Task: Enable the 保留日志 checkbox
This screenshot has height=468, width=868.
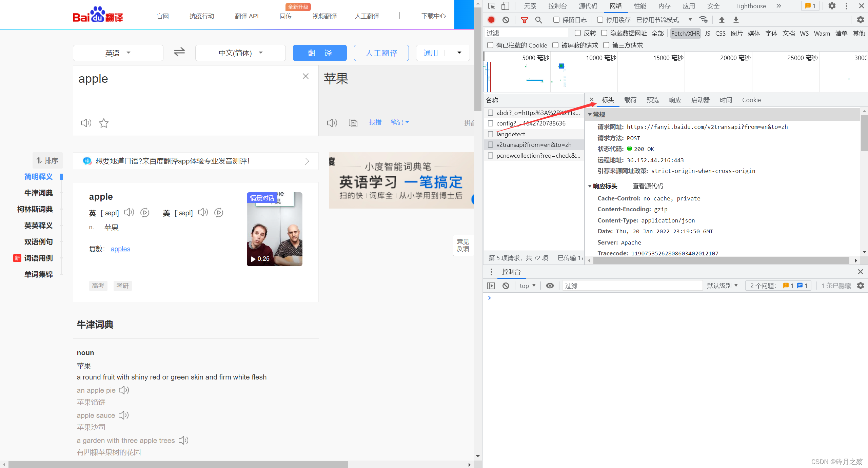Action: (556, 20)
